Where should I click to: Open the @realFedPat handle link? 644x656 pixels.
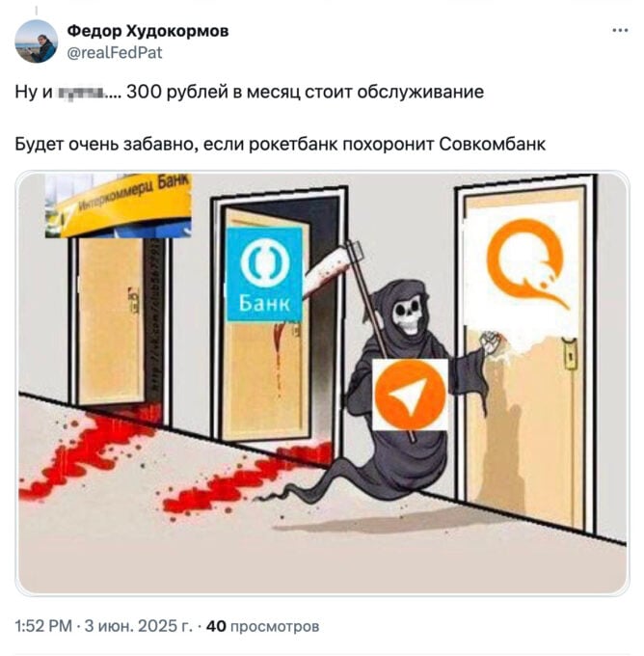coord(115,53)
